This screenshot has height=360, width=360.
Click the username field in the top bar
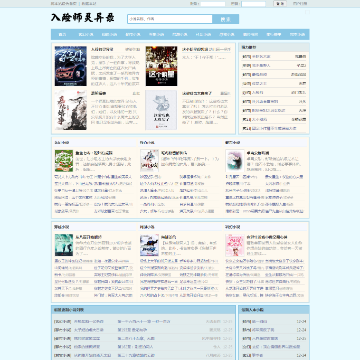pyautogui.click(x=213, y=4)
